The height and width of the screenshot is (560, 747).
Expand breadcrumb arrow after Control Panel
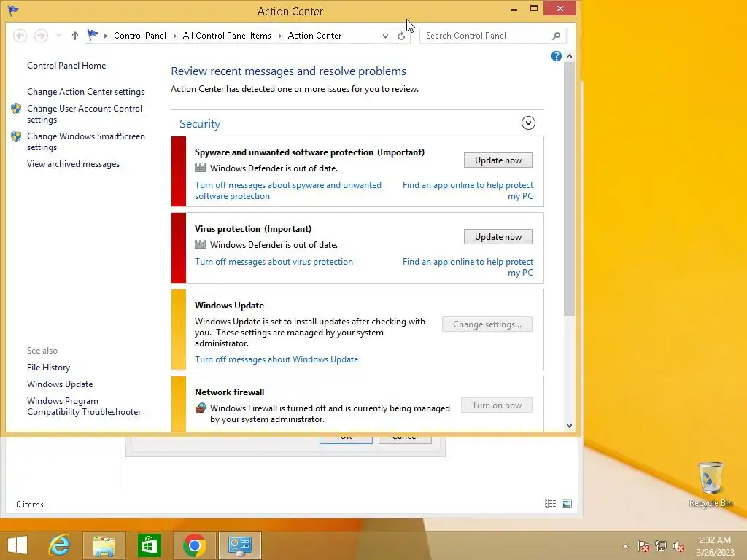click(175, 36)
